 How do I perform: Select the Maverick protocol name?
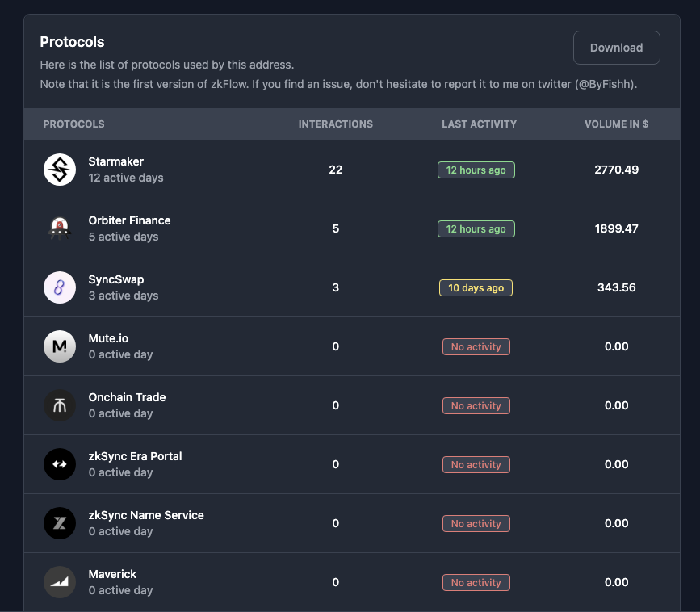click(x=112, y=574)
